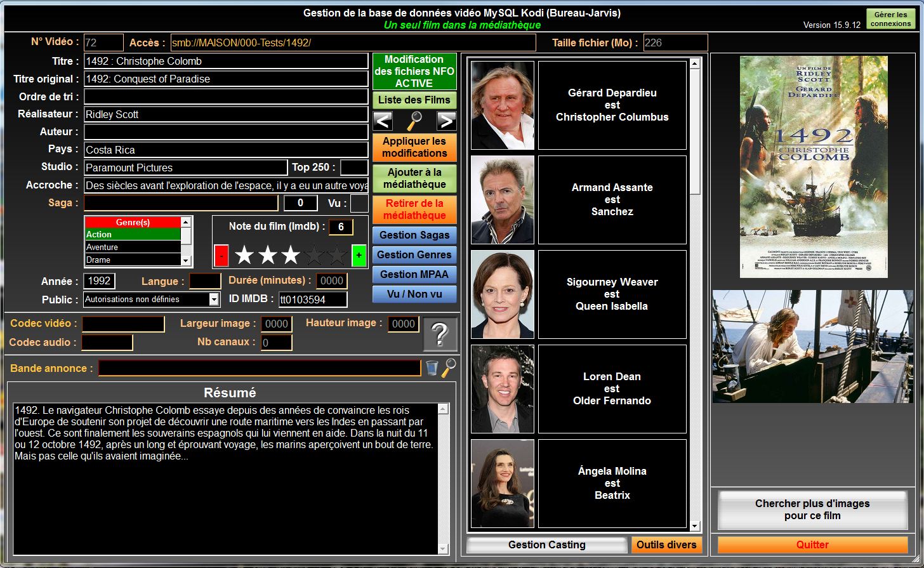Click the magnifier between the navigation arrows
Viewport: 924px width, 568px height.
click(414, 121)
